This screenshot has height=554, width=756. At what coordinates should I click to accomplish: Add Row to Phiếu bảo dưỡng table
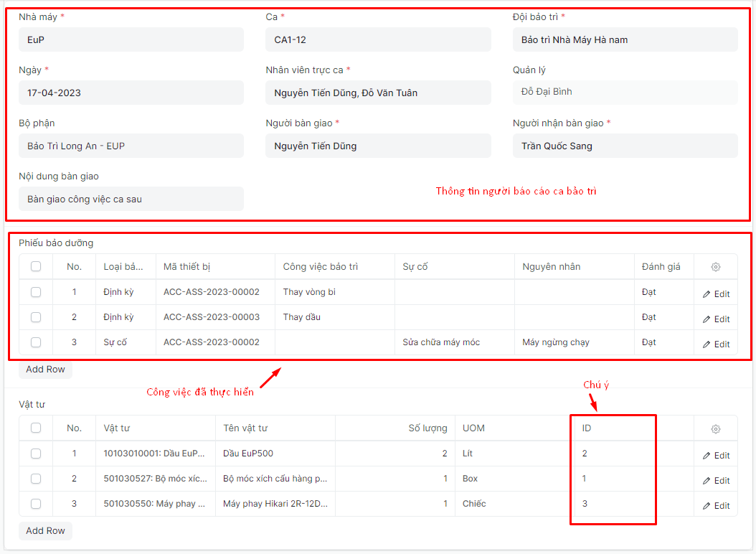[x=45, y=370]
